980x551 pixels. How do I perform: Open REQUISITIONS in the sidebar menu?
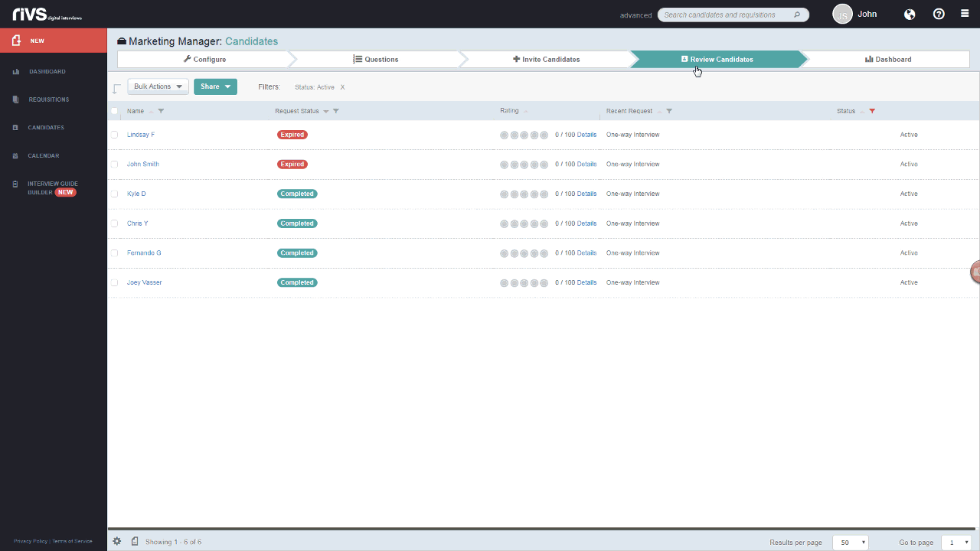[x=49, y=99]
